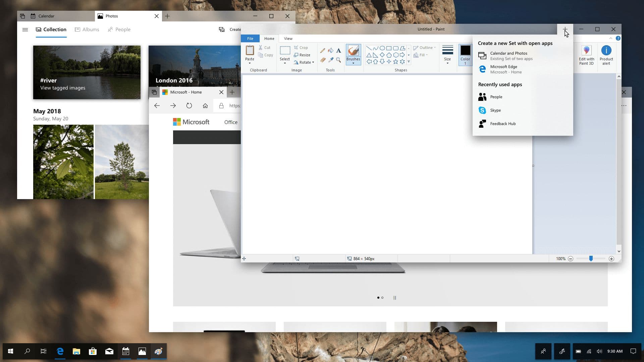Select Skype under Recently used apps

tap(495, 110)
